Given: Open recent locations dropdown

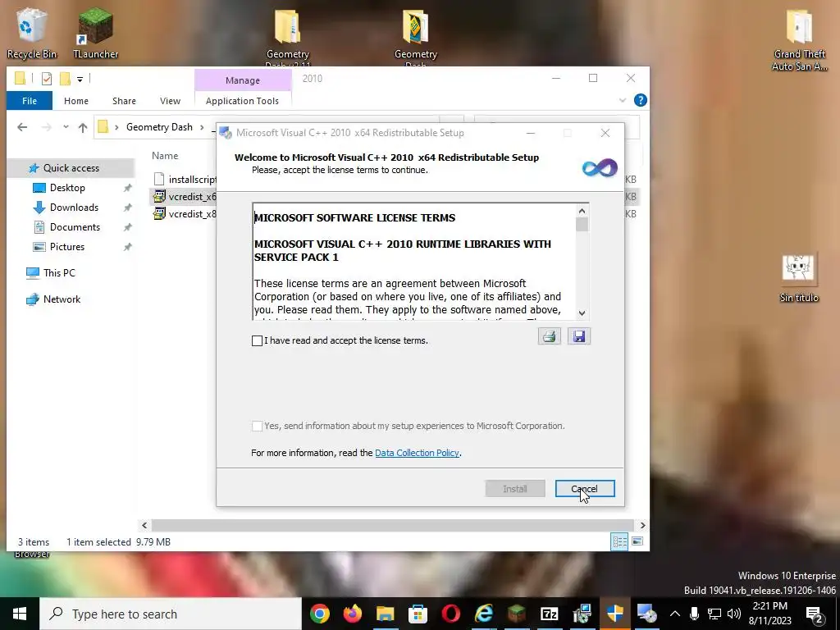Looking at the screenshot, I should [x=66, y=127].
